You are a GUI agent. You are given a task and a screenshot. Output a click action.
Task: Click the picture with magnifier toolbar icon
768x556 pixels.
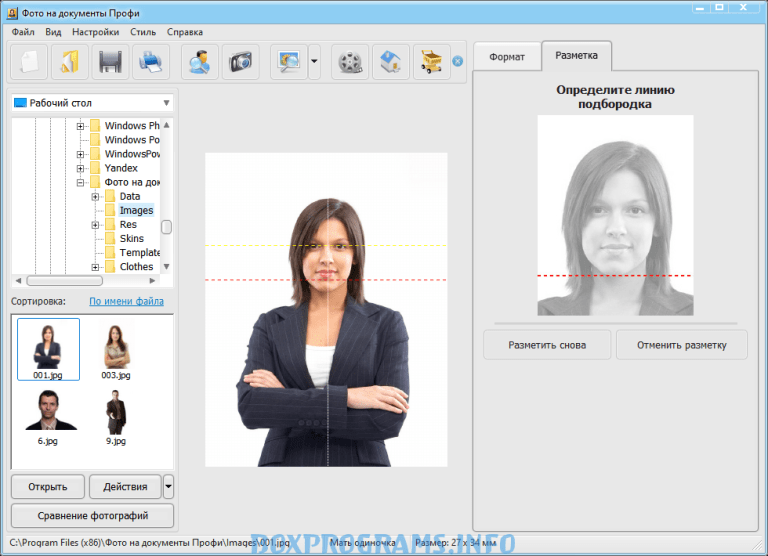[x=290, y=62]
